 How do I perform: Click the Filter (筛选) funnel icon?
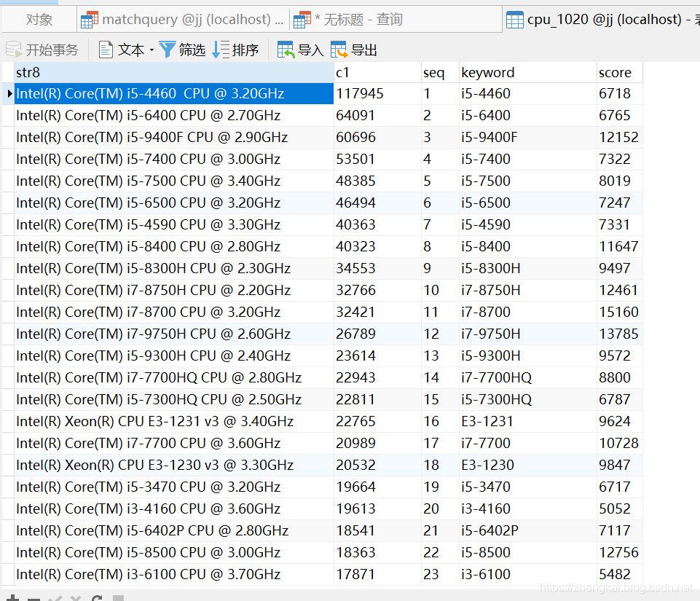coord(167,50)
